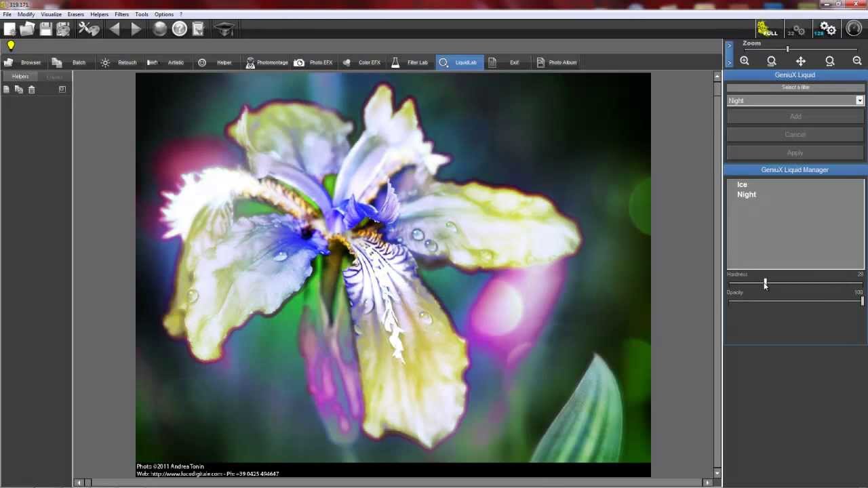
Task: Save the image with the floppy disk icon
Action: click(45, 29)
